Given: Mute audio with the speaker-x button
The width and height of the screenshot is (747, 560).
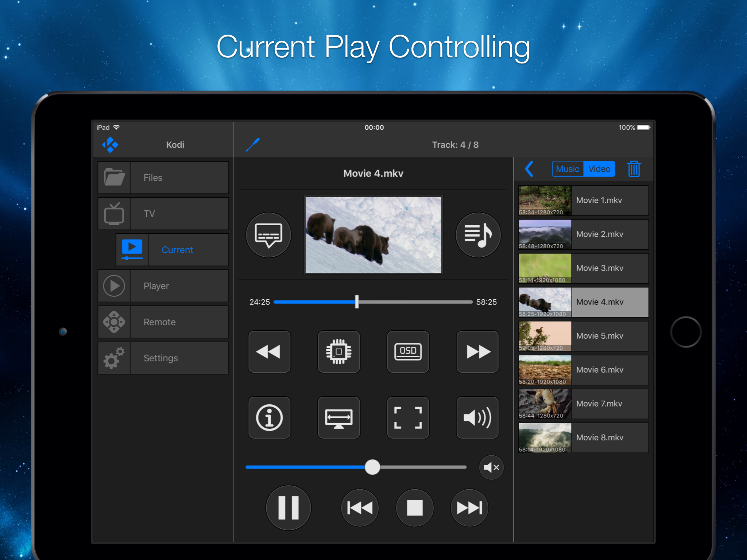Looking at the screenshot, I should (x=491, y=467).
